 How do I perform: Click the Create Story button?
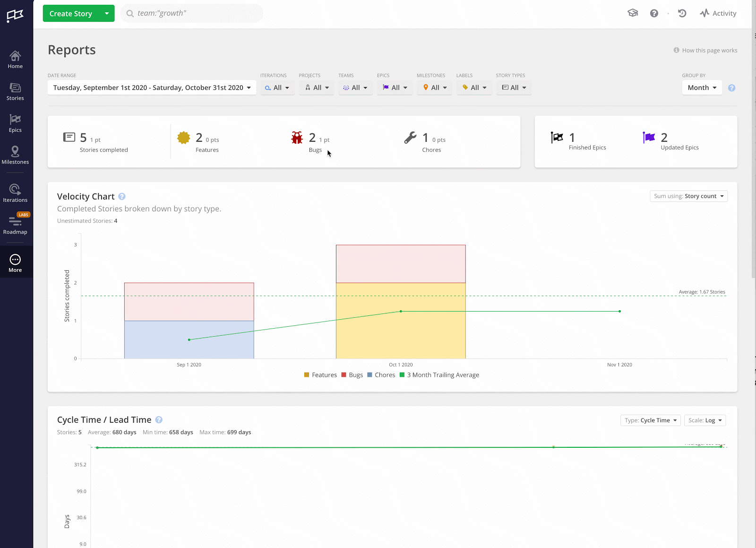click(71, 13)
